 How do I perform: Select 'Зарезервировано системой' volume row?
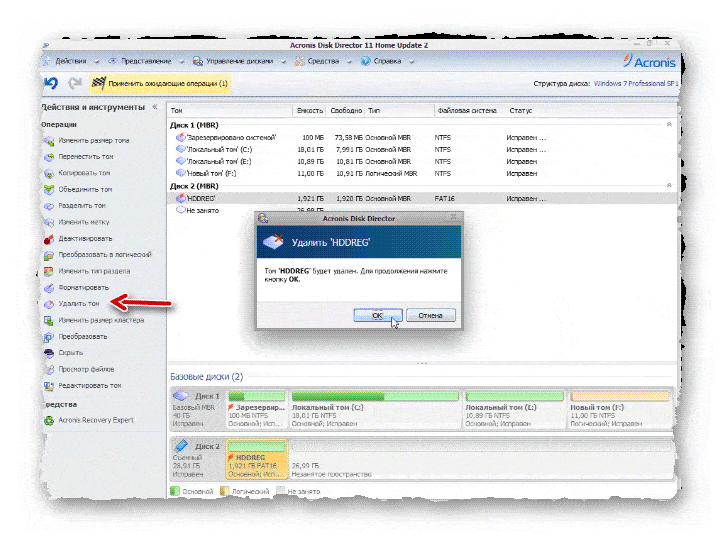point(422,137)
